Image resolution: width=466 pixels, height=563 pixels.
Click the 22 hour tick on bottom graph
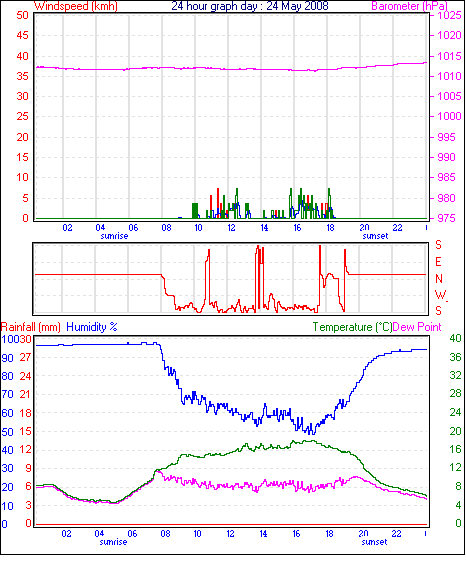coord(396,534)
